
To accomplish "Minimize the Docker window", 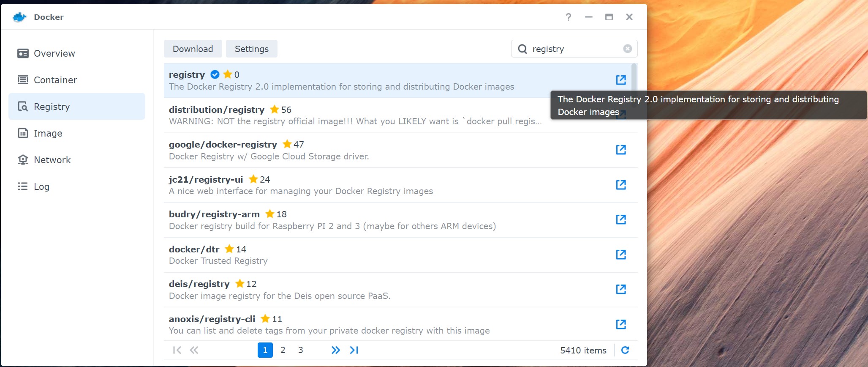I will point(589,17).
